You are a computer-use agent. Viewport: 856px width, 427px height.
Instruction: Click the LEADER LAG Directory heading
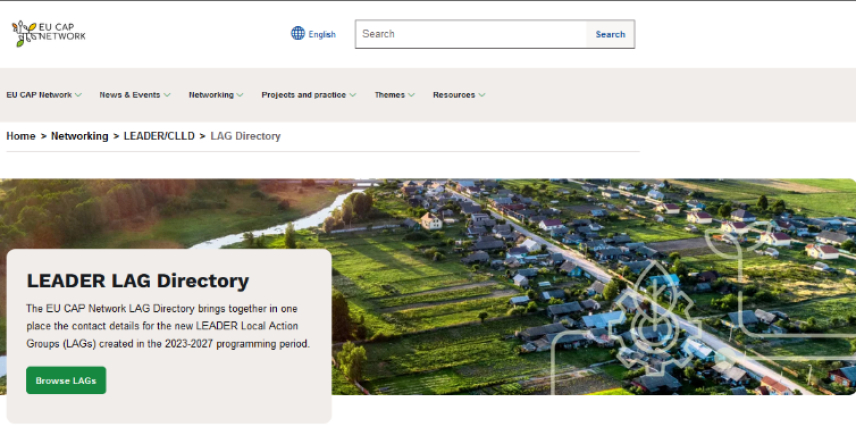click(x=138, y=281)
